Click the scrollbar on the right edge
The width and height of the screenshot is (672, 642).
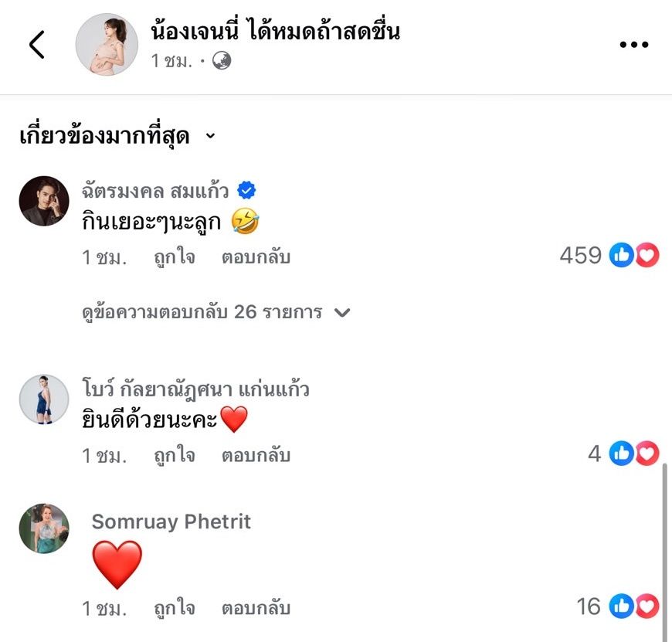(x=666, y=541)
